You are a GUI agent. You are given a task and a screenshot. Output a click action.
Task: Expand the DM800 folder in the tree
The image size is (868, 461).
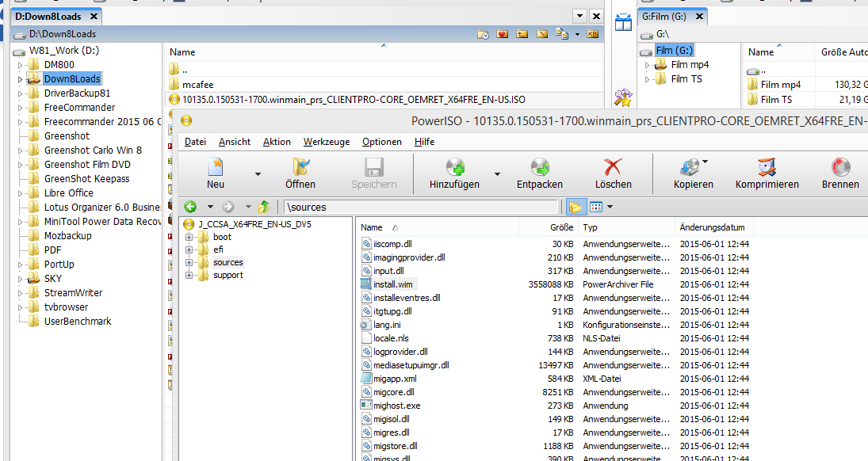coord(21,65)
